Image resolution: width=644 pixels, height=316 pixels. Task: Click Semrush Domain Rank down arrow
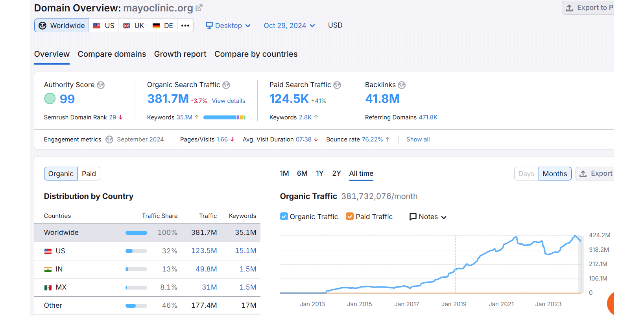click(x=121, y=117)
